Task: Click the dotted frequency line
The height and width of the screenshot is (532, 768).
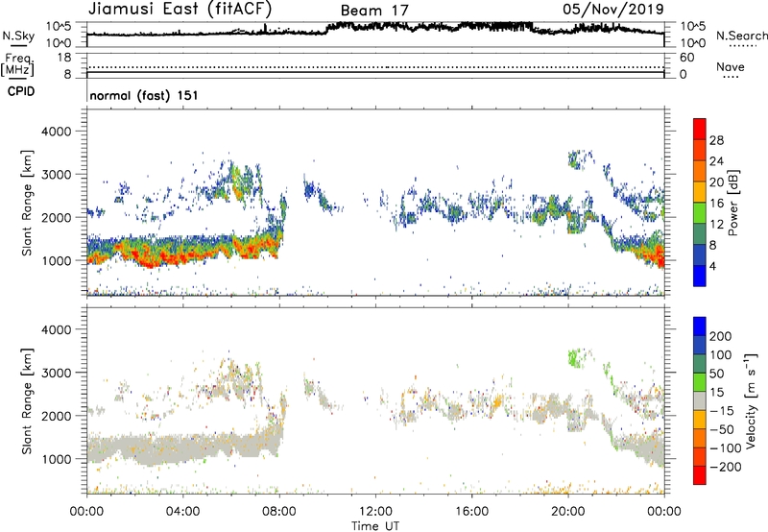Action: point(375,67)
